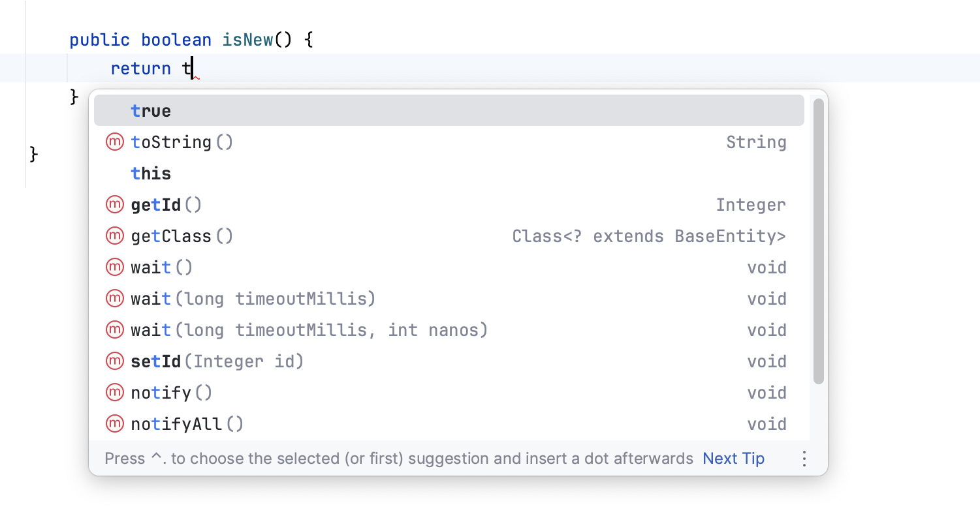Choose toString() from the completion list
The image size is (980, 520).
(182, 142)
